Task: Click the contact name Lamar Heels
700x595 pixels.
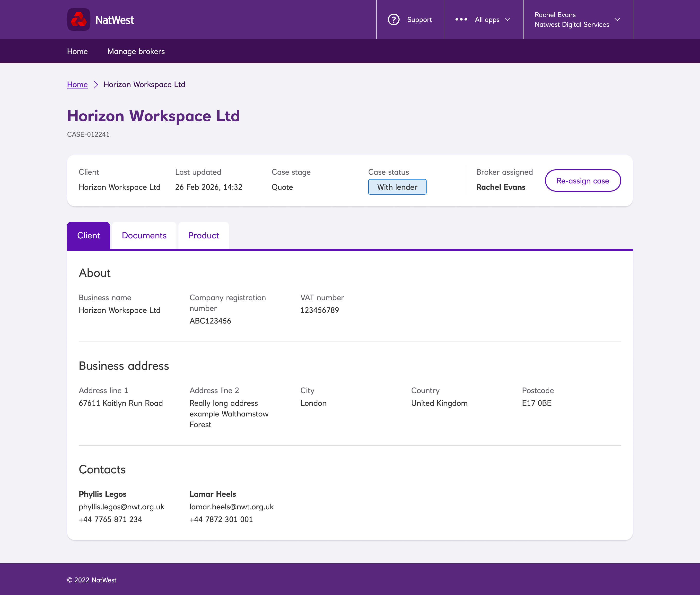Action: pos(213,494)
